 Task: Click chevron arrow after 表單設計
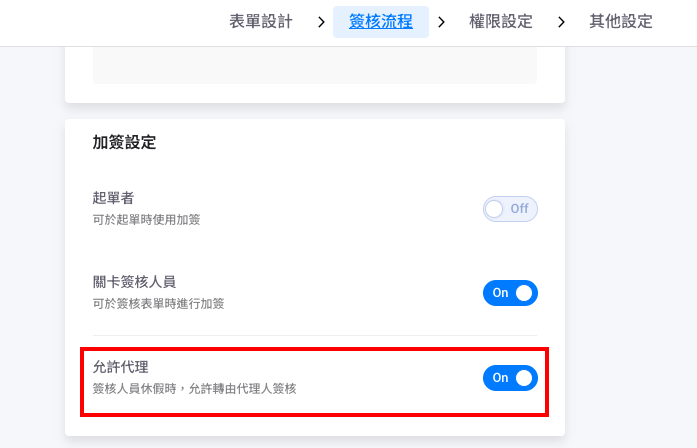pyautogui.click(x=321, y=21)
